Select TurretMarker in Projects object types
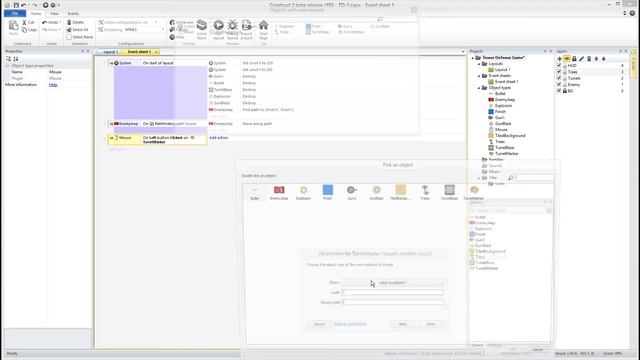This screenshot has width=640, height=360. [x=507, y=153]
